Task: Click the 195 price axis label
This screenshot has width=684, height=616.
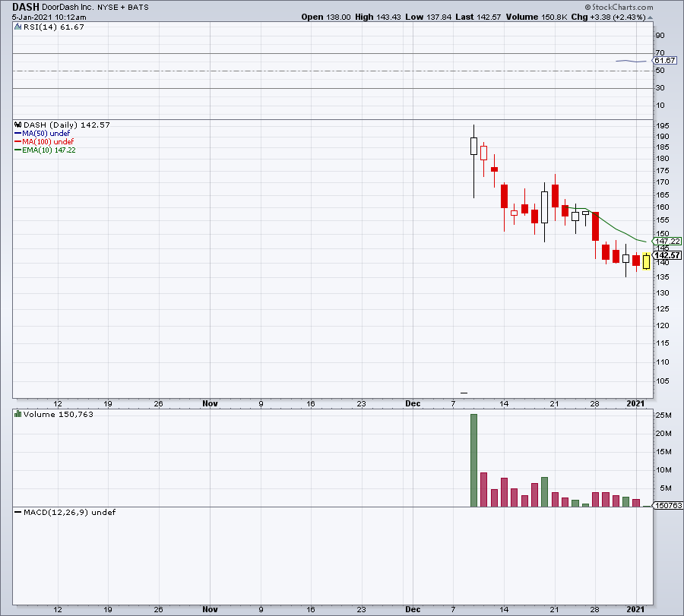Action: tap(663, 126)
